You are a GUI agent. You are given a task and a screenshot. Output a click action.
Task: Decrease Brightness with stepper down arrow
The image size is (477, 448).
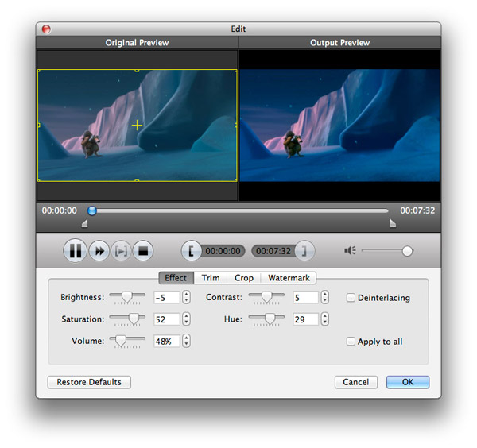coord(186,300)
